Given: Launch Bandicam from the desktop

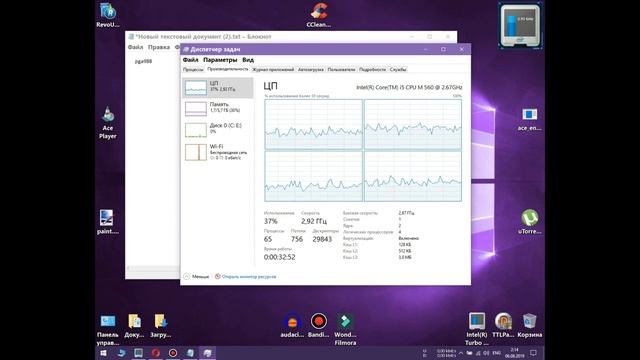Looking at the screenshot, I should 318,326.
